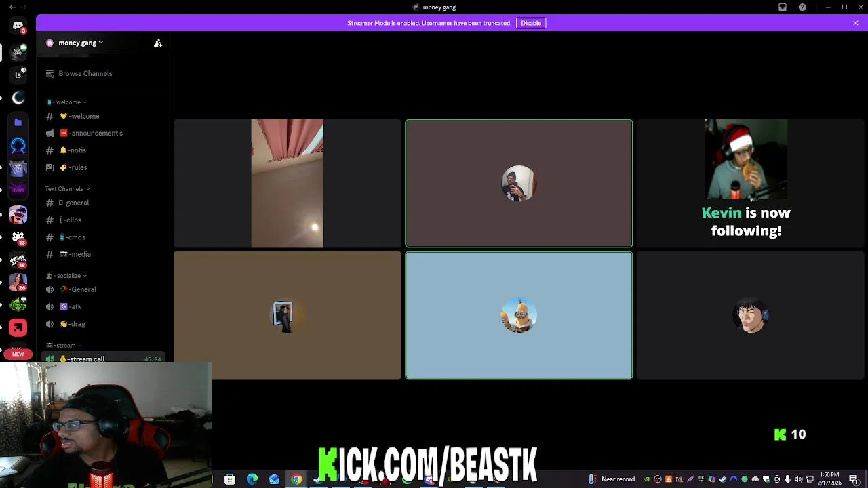Open the 'ls' server icon

(x=18, y=75)
